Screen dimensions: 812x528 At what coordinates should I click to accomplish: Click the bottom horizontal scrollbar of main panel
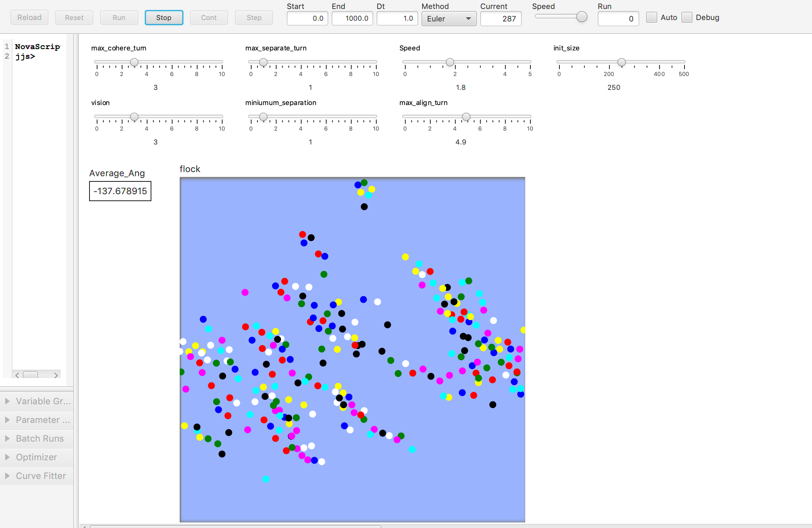[236, 526]
